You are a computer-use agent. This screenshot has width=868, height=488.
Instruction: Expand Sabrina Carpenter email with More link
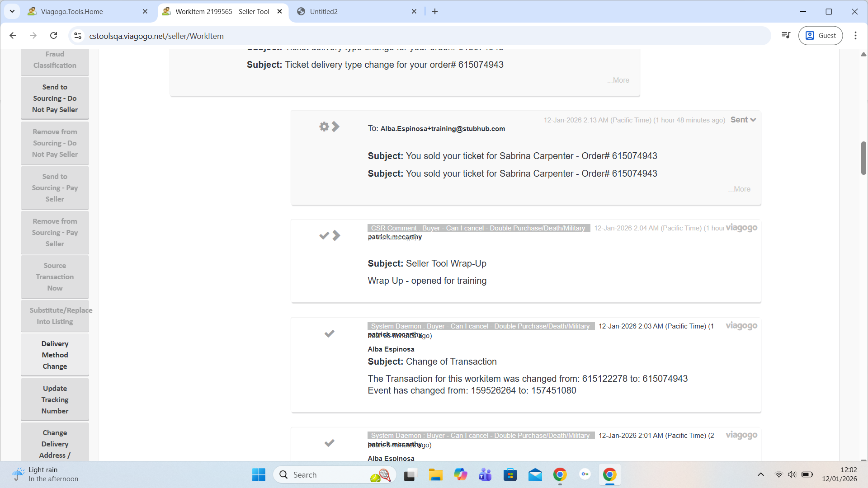click(x=740, y=189)
